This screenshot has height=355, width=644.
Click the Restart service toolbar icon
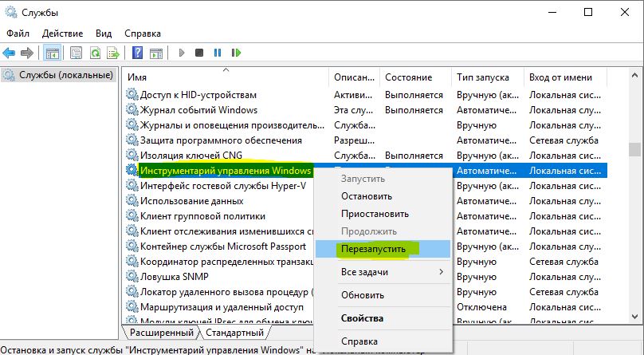click(x=236, y=53)
